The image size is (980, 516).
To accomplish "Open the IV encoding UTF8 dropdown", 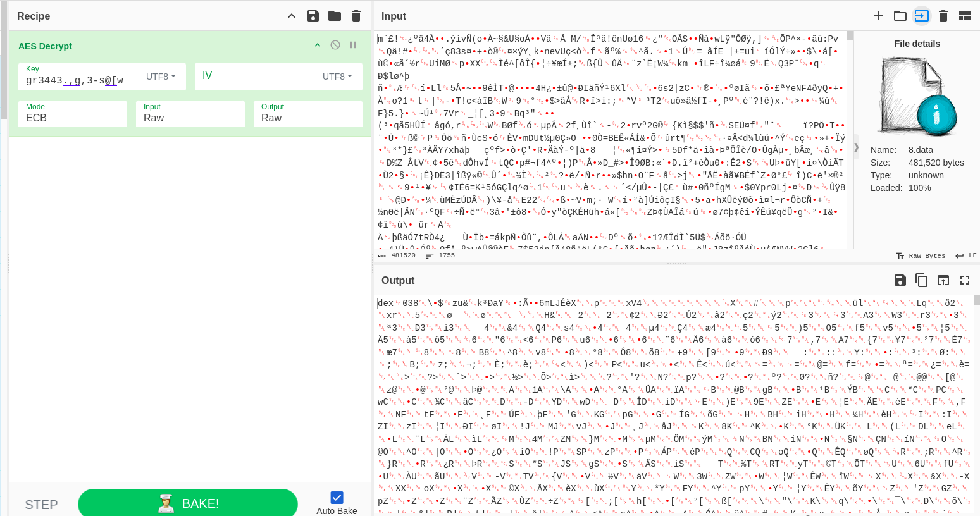I will (x=337, y=77).
